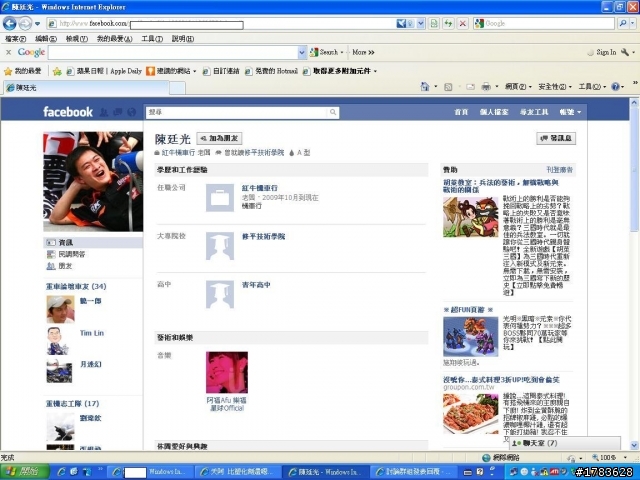The width and height of the screenshot is (640, 480).
Task: Open the 安全性(S) command bar menu
Action: coord(555,87)
